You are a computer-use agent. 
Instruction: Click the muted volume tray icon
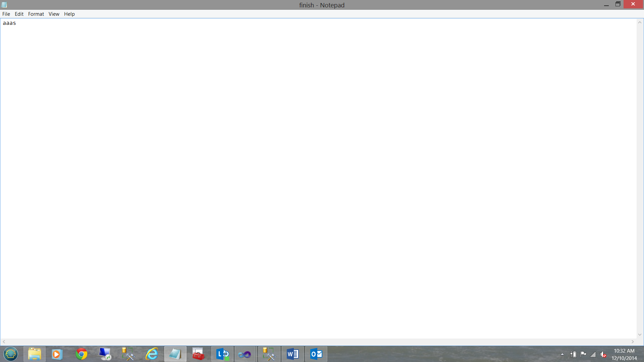coord(603,354)
